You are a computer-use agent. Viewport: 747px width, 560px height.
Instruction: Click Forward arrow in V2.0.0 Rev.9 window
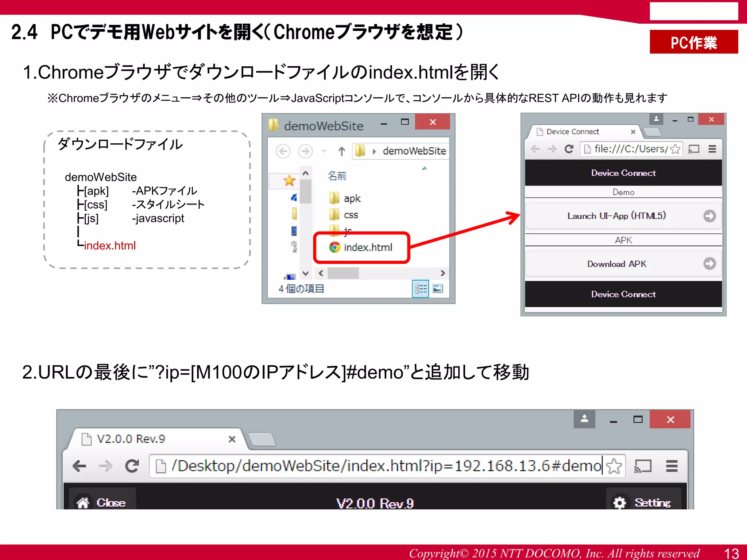pos(106,466)
